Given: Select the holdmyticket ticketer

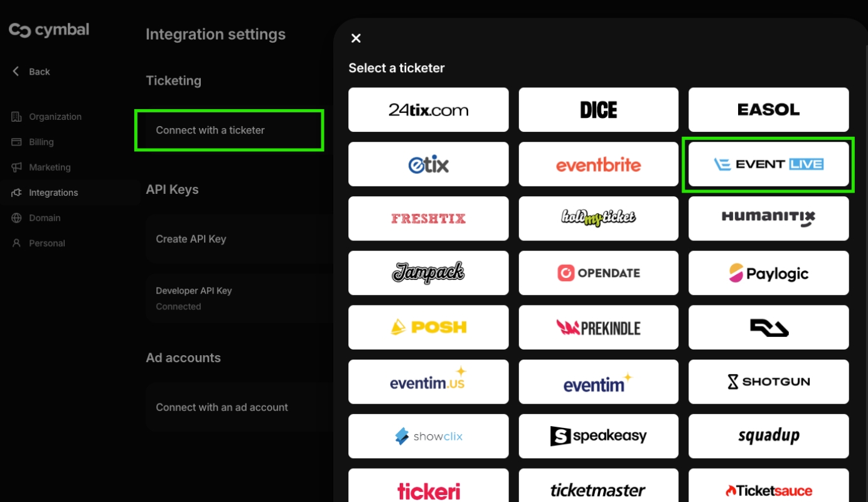Looking at the screenshot, I should (598, 218).
